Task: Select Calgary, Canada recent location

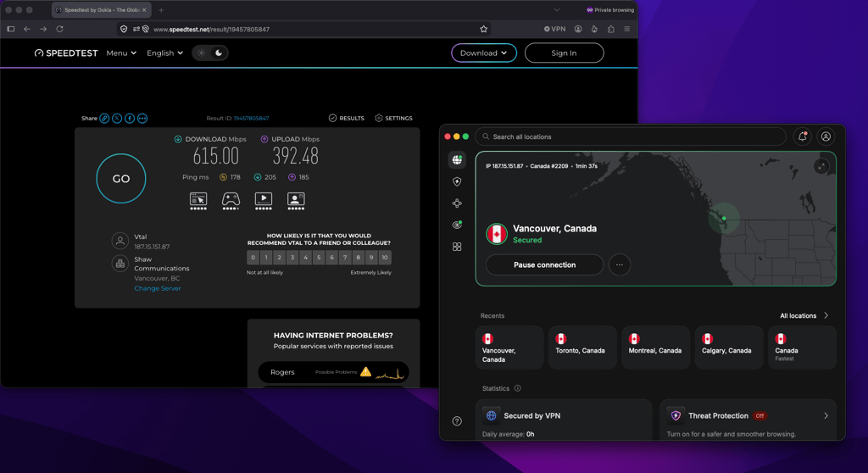Action: point(728,348)
